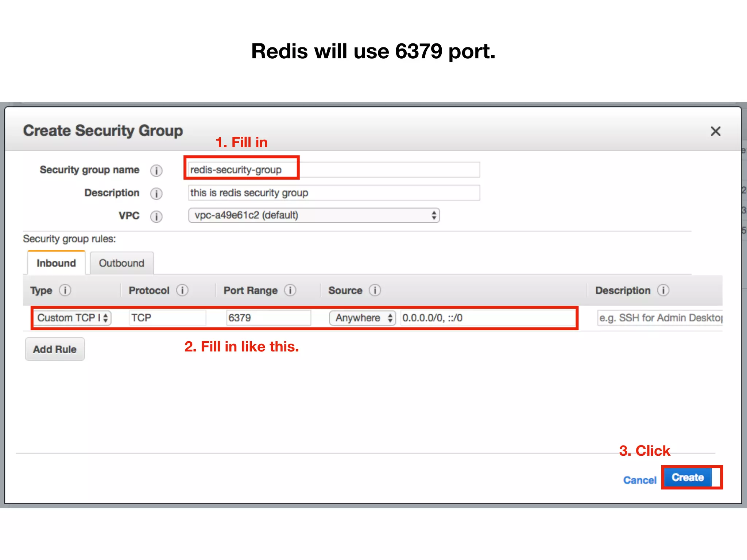The image size is (747, 560).
Task: Click the Port Range column header text
Action: coord(251,291)
